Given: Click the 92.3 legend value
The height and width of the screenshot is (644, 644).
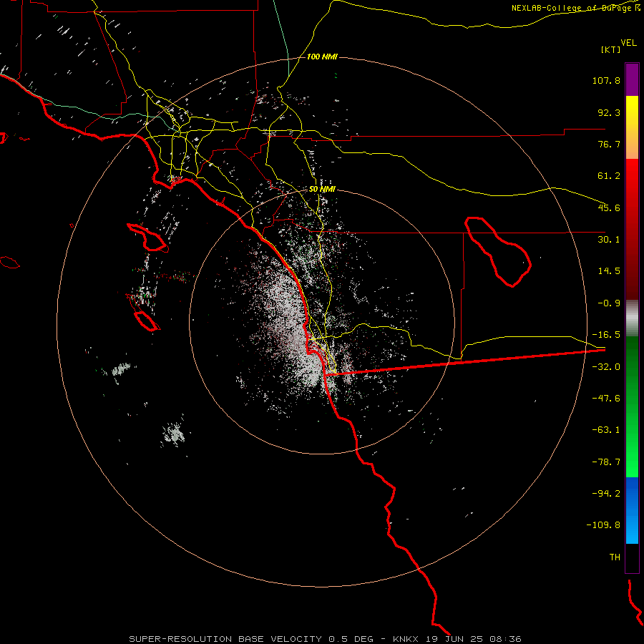Looking at the screenshot, I should 609,112.
